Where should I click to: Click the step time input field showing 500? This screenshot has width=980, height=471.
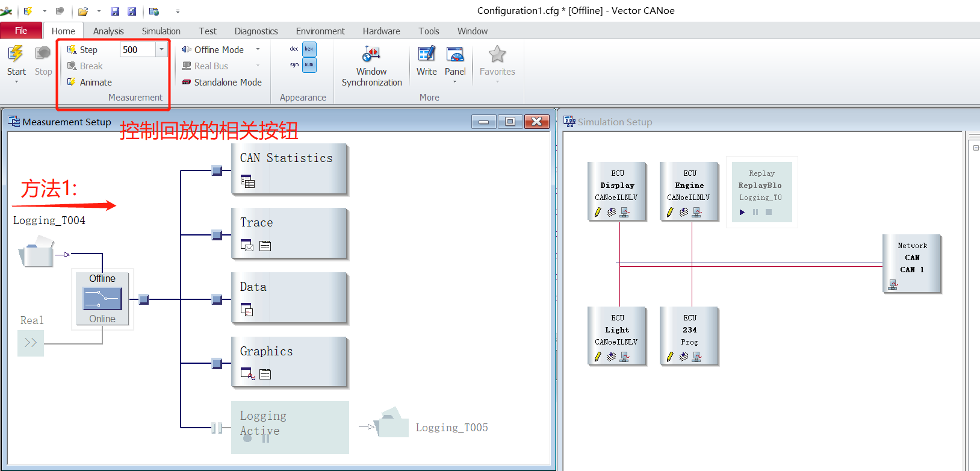[x=138, y=49]
